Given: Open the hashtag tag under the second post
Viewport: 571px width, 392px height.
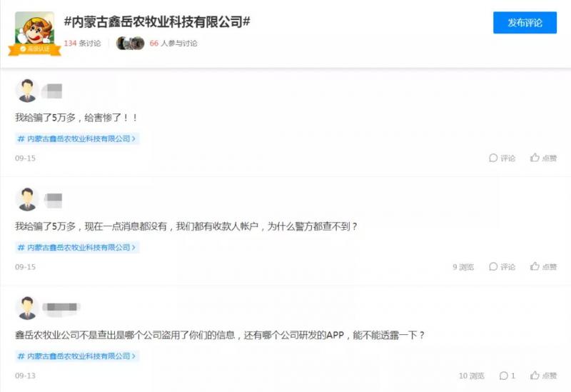Looking at the screenshot, I should (x=77, y=247).
